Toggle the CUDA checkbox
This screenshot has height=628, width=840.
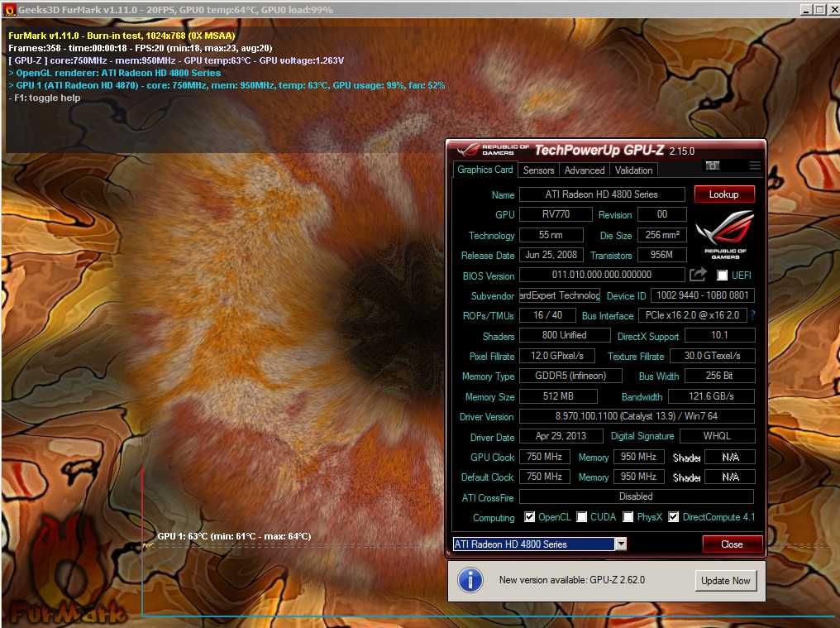click(581, 516)
